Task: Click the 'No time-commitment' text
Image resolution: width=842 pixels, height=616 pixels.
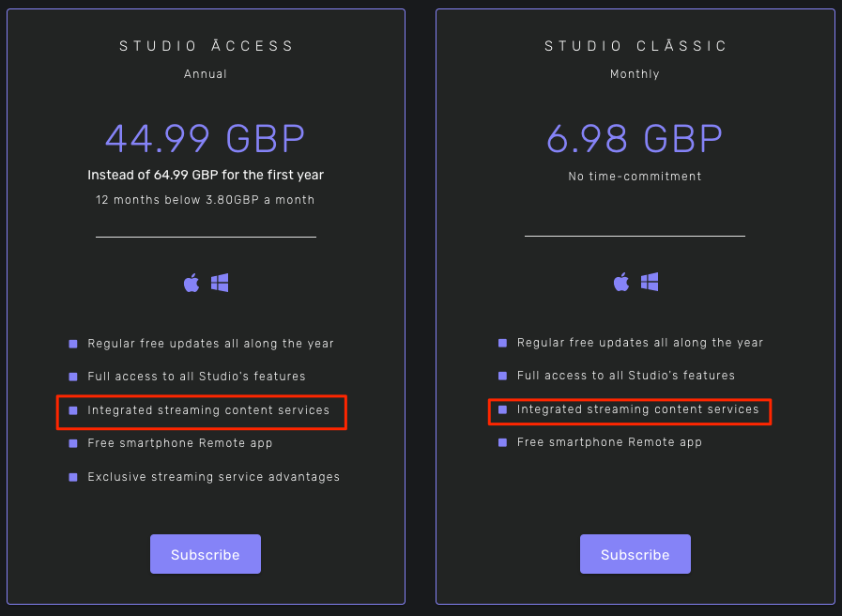Action: 635,177
